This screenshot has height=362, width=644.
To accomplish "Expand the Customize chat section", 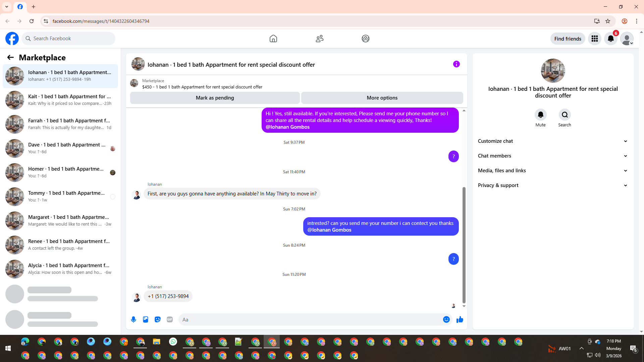I will [552, 141].
